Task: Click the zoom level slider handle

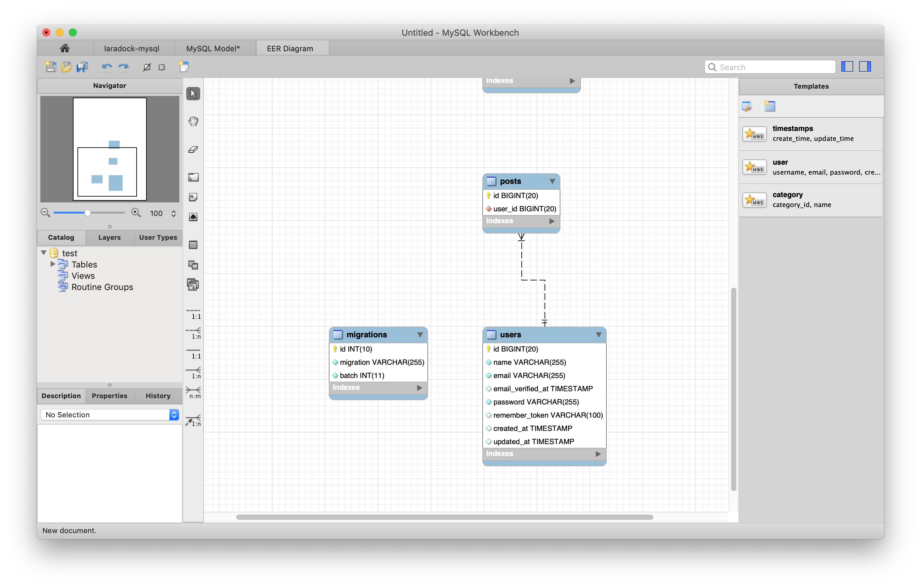Action: coord(88,213)
